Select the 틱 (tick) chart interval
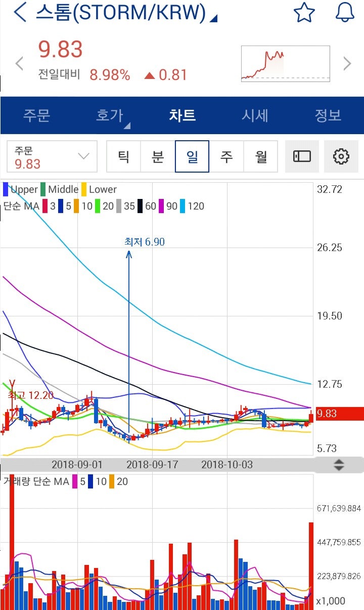The width and height of the screenshot is (364, 610). [123, 157]
